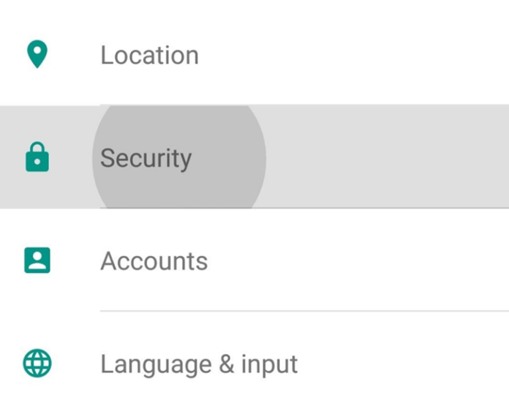Click the "Security" text label
Image resolution: width=509 pixels, height=420 pixels.
[146, 158]
